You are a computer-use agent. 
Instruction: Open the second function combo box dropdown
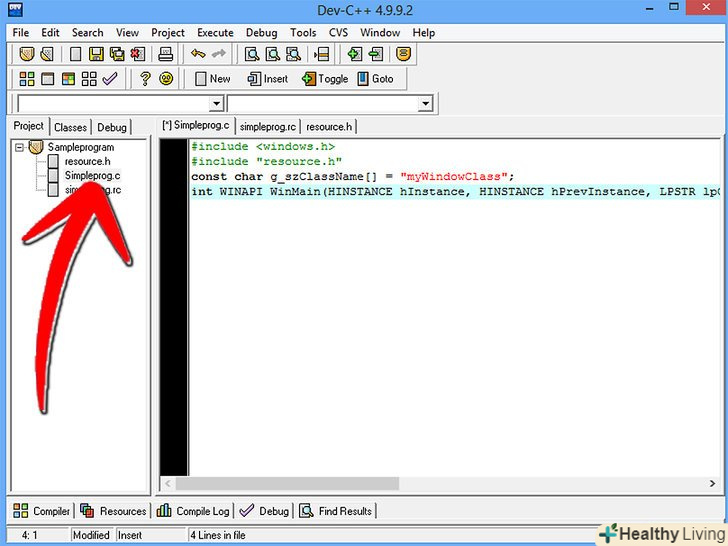pyautogui.click(x=425, y=104)
